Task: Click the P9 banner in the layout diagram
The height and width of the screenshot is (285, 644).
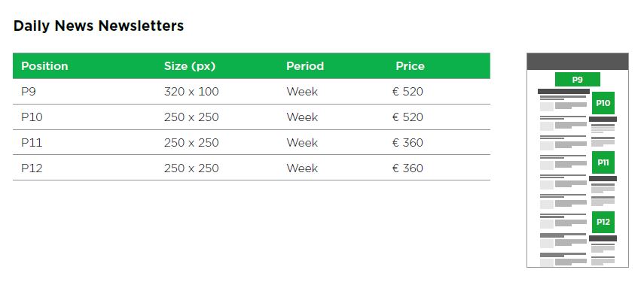Action: (578, 80)
